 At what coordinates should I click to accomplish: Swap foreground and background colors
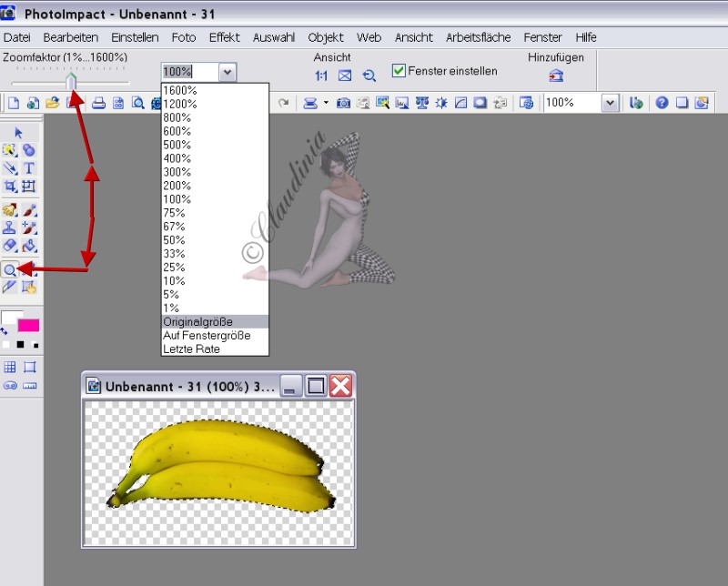(5, 331)
